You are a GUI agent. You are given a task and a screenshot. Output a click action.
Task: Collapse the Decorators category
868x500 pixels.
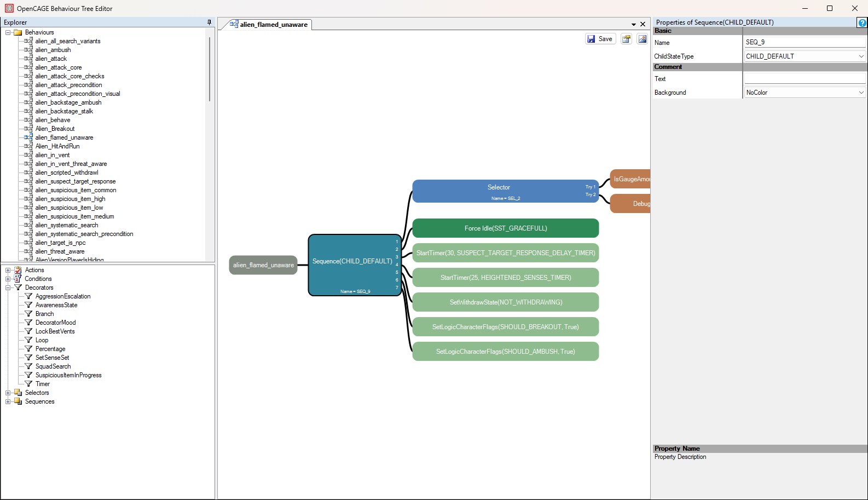click(8, 288)
